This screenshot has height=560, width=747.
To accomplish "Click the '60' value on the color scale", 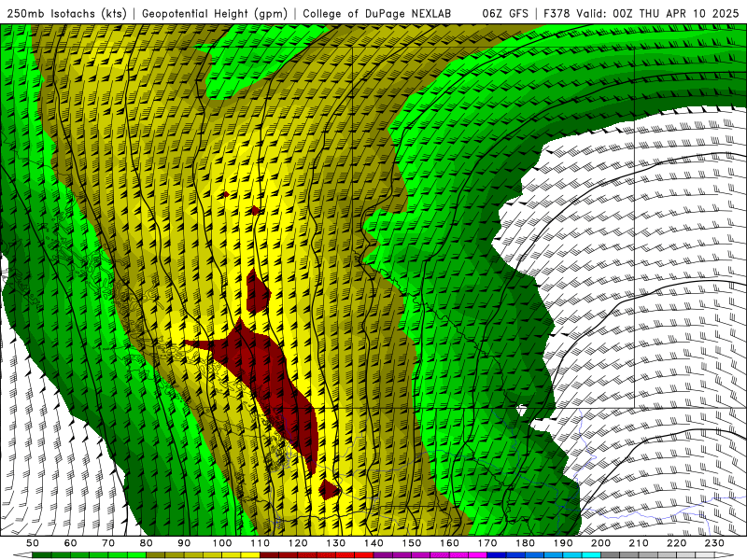I will [70, 543].
